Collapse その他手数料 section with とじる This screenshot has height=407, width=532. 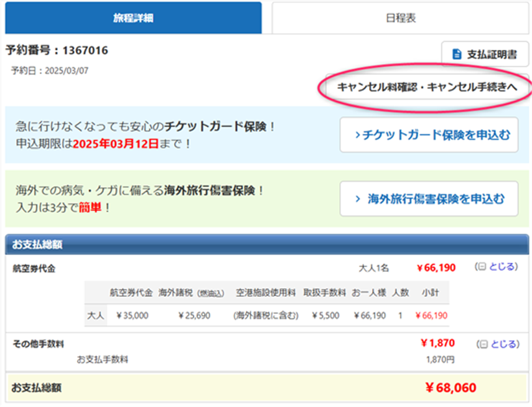(x=505, y=344)
